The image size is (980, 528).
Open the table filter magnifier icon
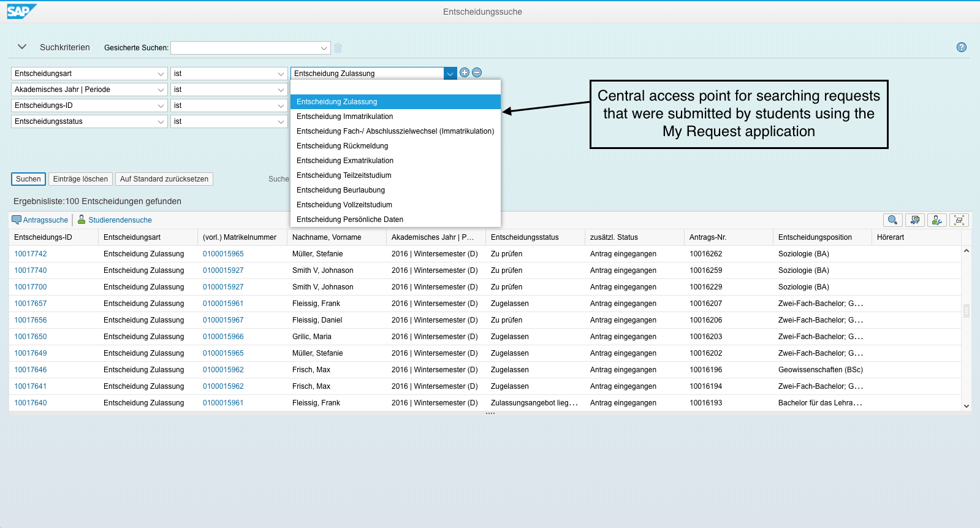pyautogui.click(x=893, y=220)
